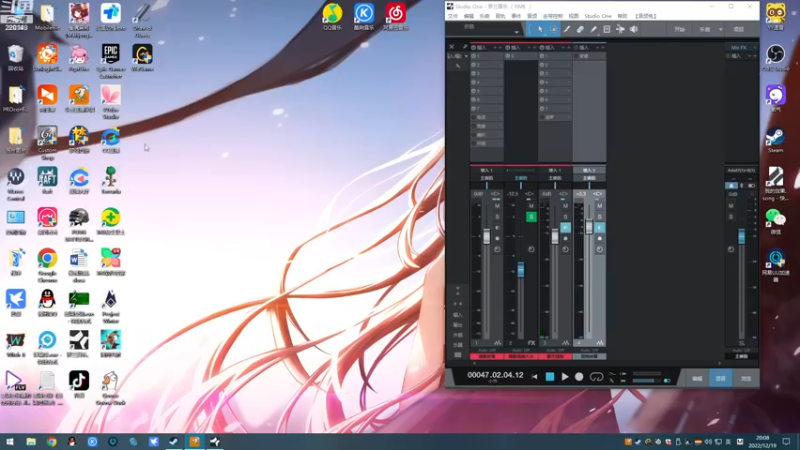This screenshot has width=800, height=450.
Task: Start playback with Play button
Action: click(x=565, y=377)
